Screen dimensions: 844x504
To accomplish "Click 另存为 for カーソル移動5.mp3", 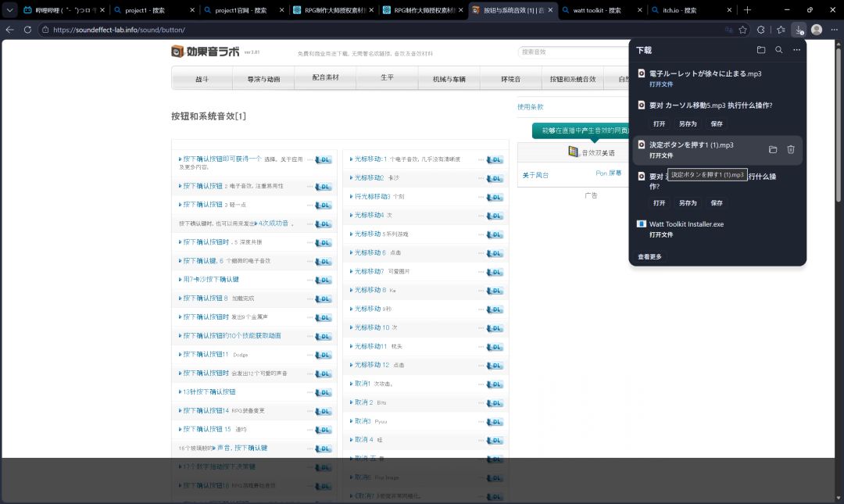I will (688, 123).
